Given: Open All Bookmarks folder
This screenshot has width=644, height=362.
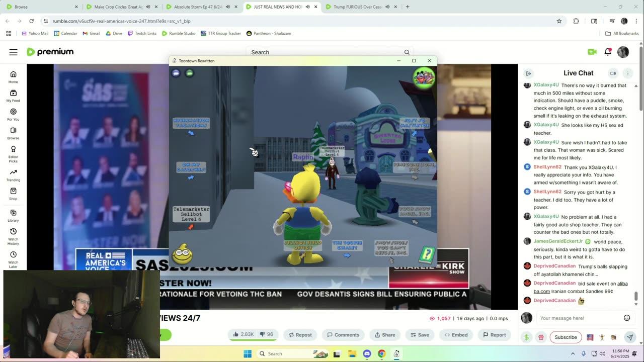Looking at the screenshot, I should [x=622, y=33].
